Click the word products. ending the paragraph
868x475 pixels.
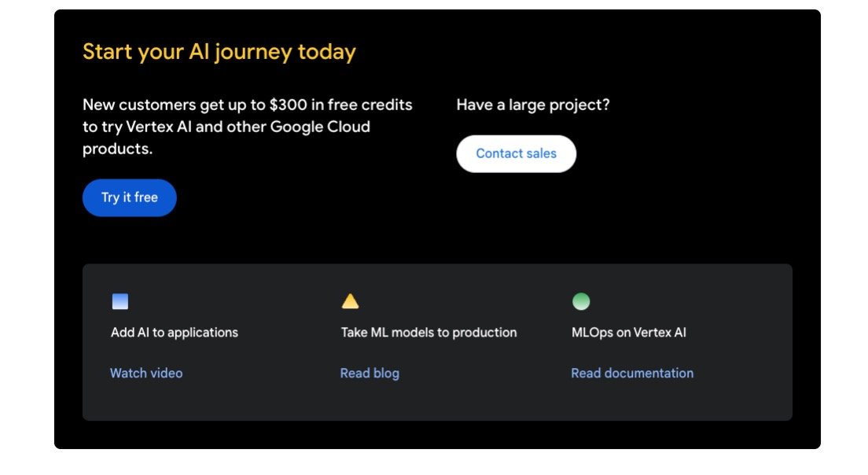point(118,149)
